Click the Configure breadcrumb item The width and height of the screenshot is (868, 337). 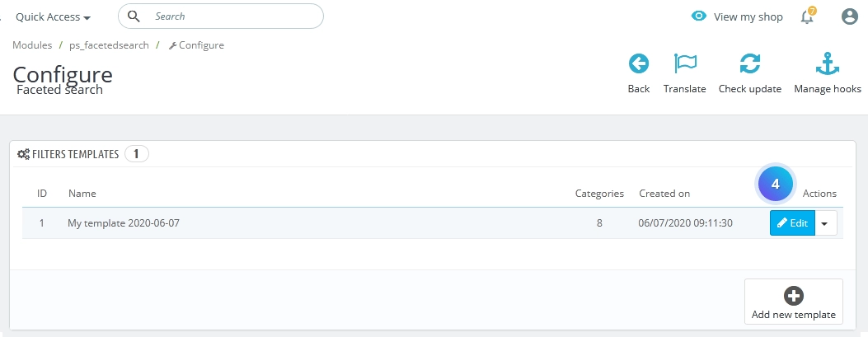point(196,45)
